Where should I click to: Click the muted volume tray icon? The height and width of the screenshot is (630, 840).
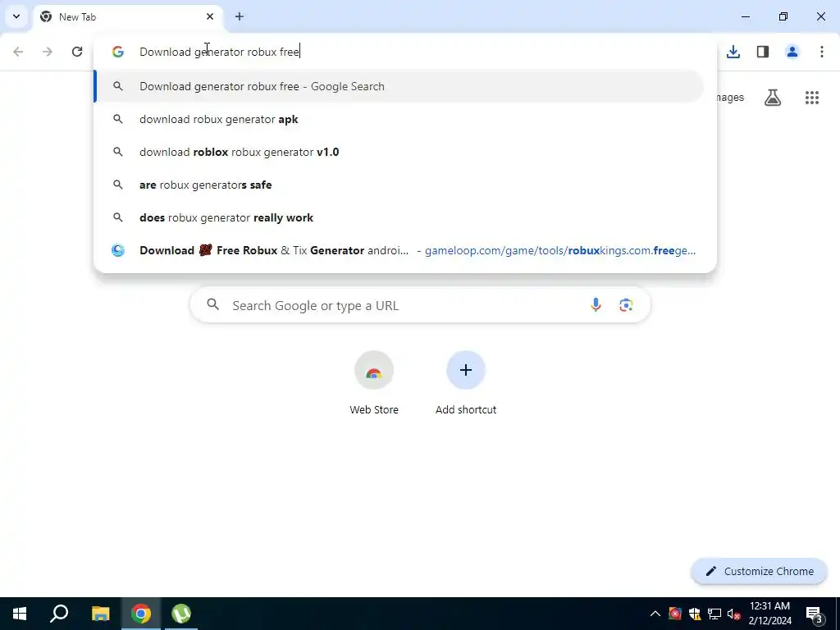(733, 614)
